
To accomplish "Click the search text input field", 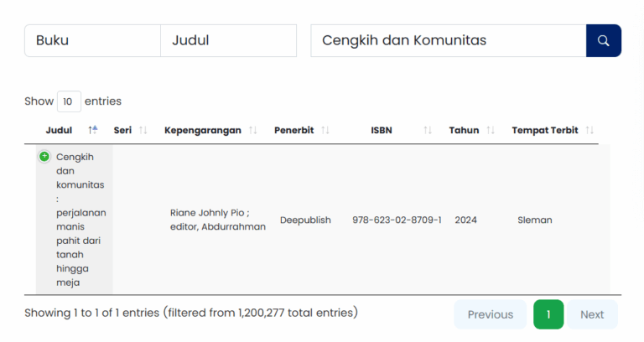I will tap(448, 40).
